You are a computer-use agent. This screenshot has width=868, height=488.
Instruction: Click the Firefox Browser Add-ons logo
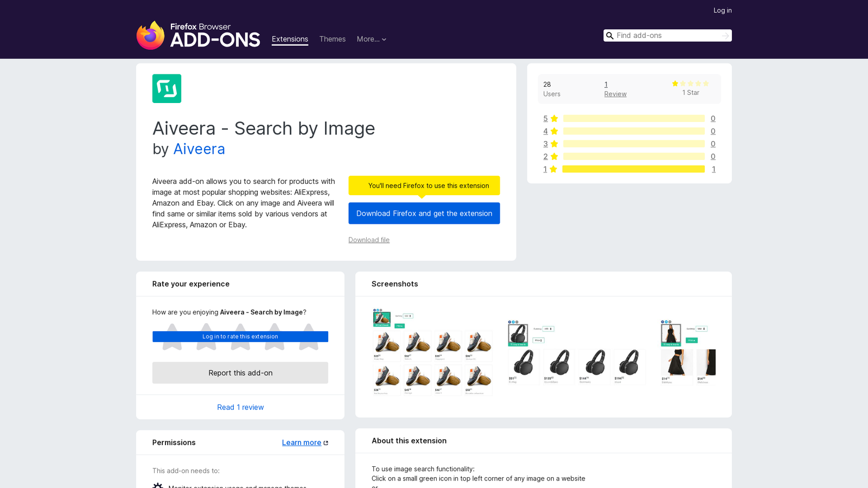[x=198, y=35]
